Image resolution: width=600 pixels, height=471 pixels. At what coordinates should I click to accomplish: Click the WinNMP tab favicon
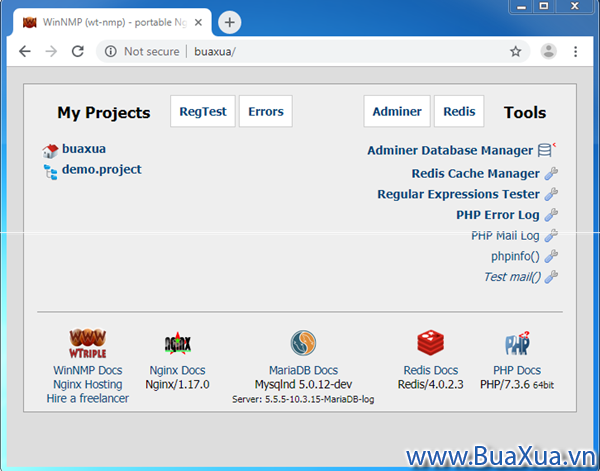pos(29,23)
